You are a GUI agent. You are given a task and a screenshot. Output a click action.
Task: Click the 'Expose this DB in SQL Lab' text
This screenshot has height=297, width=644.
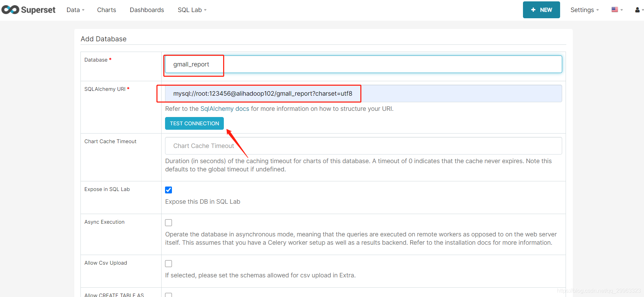click(203, 202)
